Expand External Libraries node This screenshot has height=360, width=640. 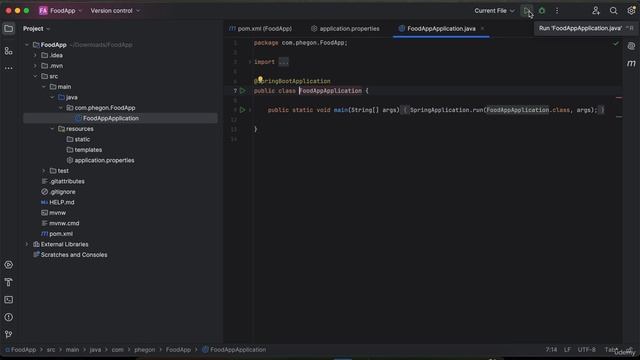coord(27,244)
